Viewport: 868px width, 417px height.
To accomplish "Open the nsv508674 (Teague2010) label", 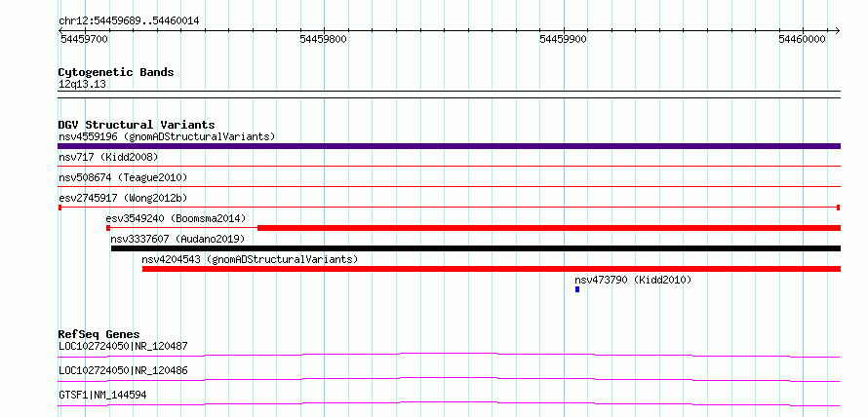I will pos(123,177).
